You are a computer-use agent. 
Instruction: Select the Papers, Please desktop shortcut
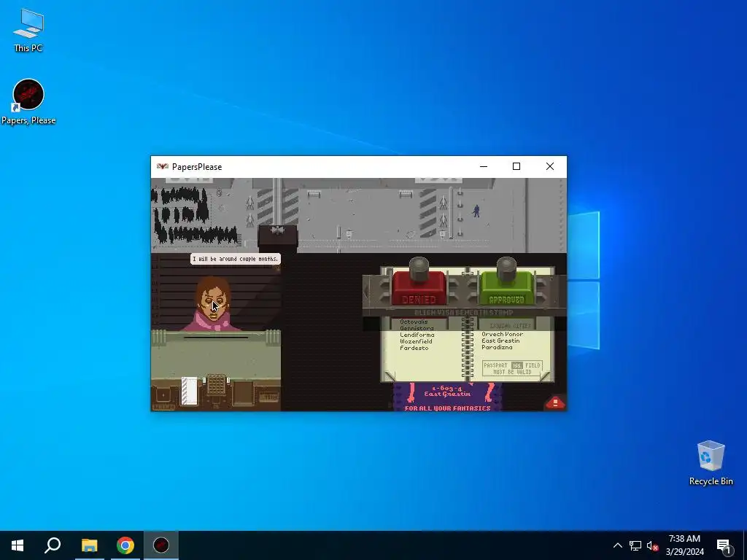(x=28, y=102)
